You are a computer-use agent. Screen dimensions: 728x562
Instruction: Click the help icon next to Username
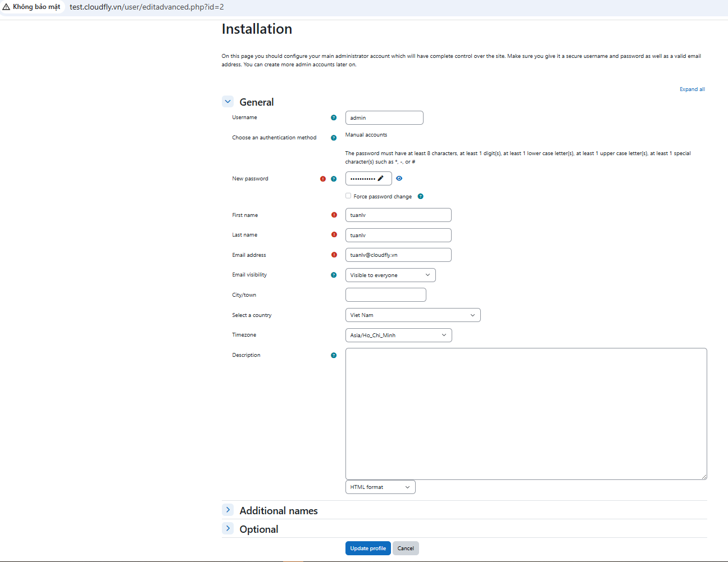coord(334,117)
